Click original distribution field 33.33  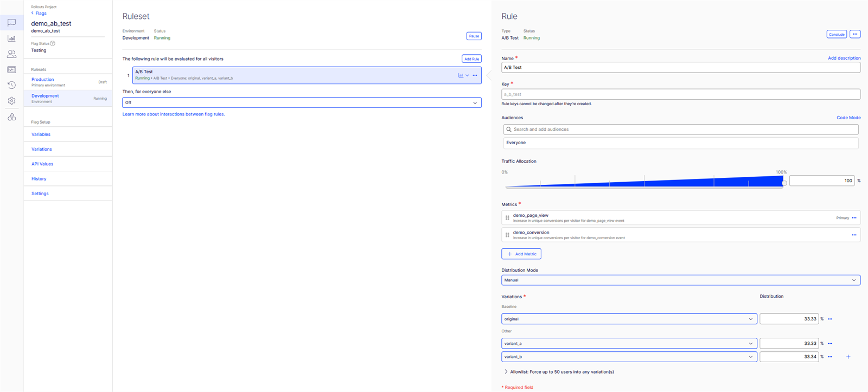789,319
